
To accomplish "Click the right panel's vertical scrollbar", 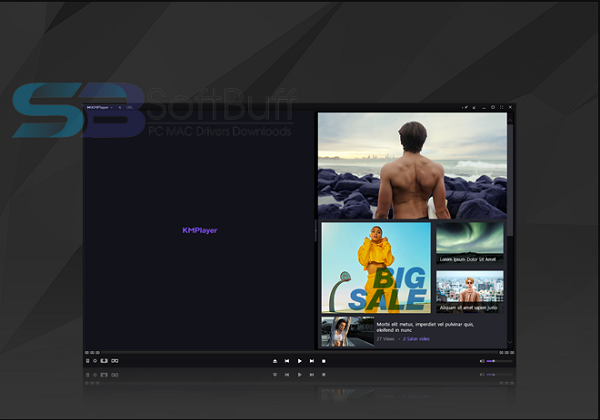I will 510,180.
